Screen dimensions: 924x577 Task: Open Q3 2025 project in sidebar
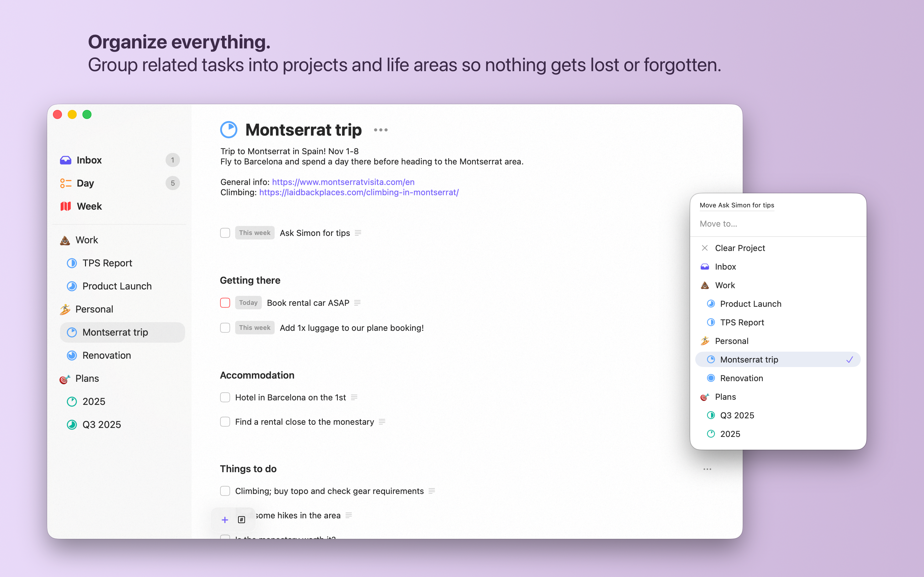tap(102, 424)
